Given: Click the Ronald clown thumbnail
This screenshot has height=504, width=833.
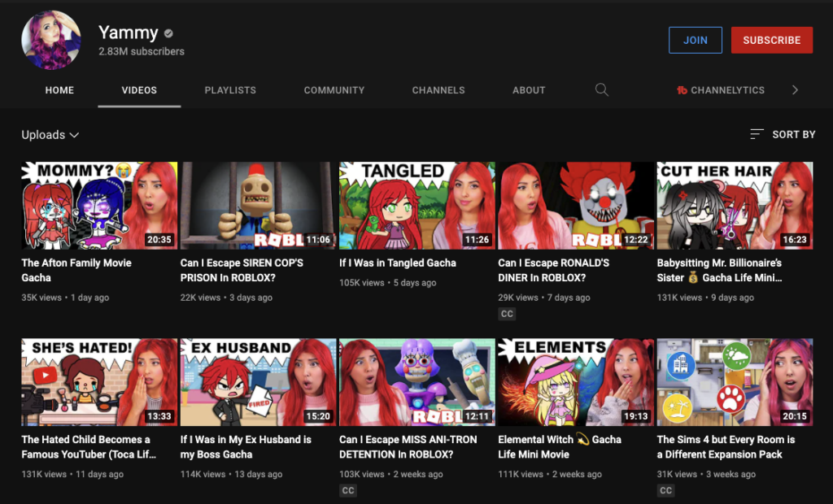Looking at the screenshot, I should click(x=576, y=206).
